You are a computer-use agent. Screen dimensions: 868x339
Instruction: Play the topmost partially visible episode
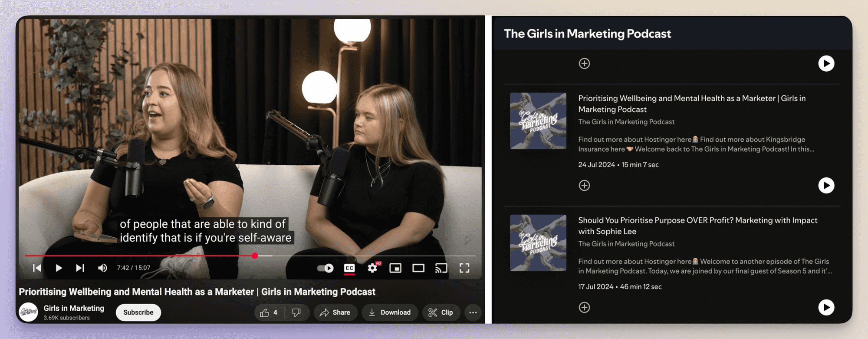[x=826, y=63]
